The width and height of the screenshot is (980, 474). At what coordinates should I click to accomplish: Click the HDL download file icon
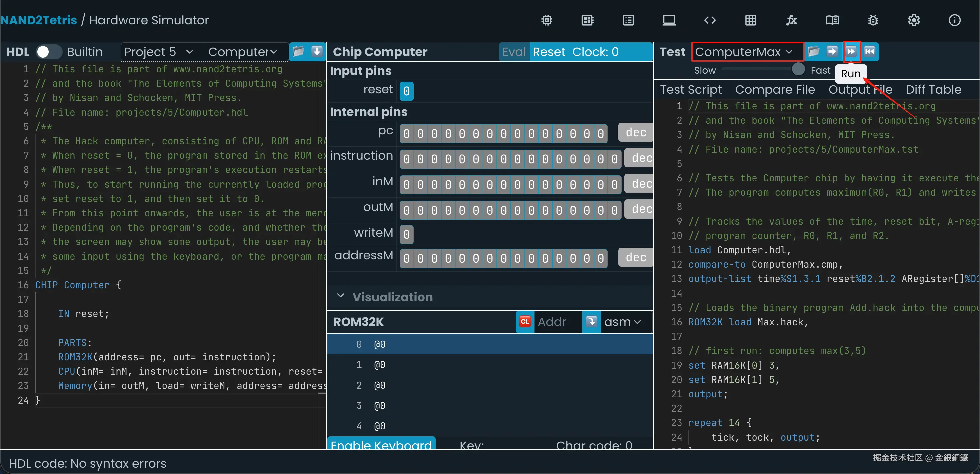317,51
